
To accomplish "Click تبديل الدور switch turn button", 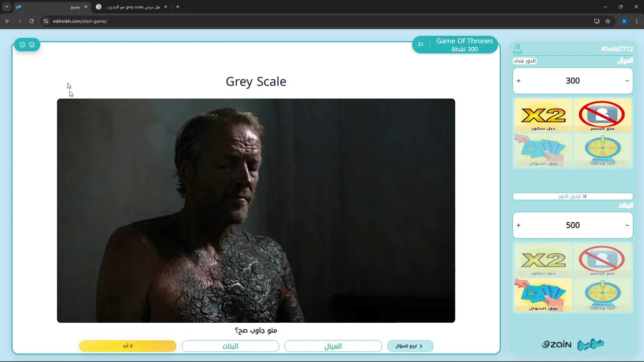I will 573,196.
